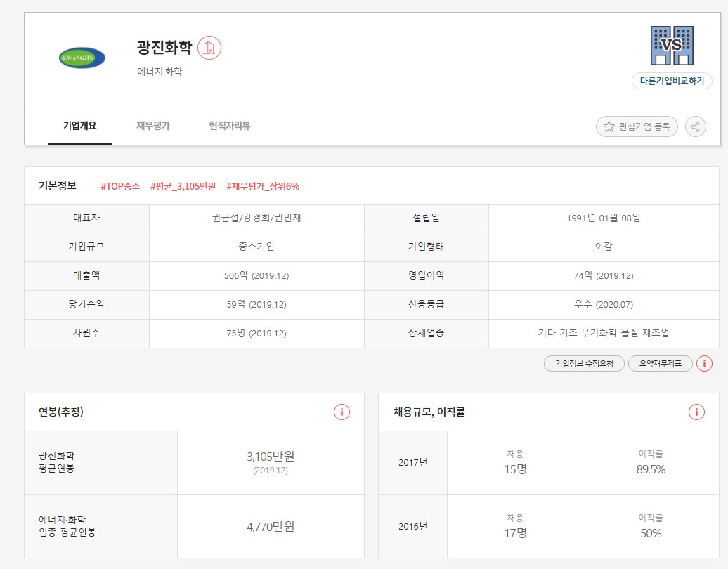Click the 광진화학 company name heading

(164, 47)
